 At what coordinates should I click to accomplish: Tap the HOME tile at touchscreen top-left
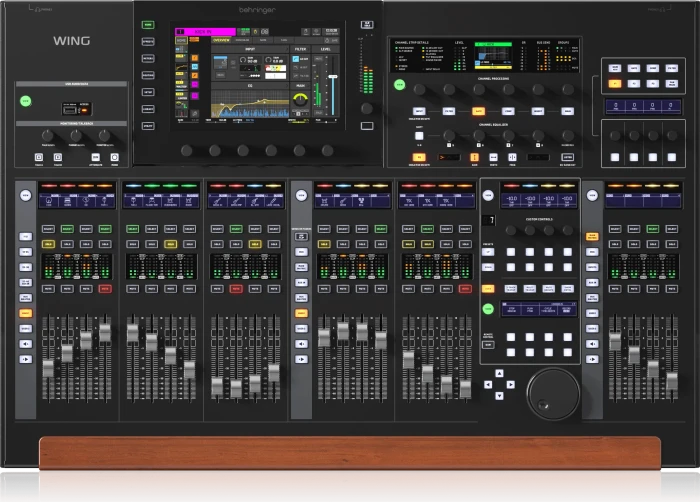181,40
